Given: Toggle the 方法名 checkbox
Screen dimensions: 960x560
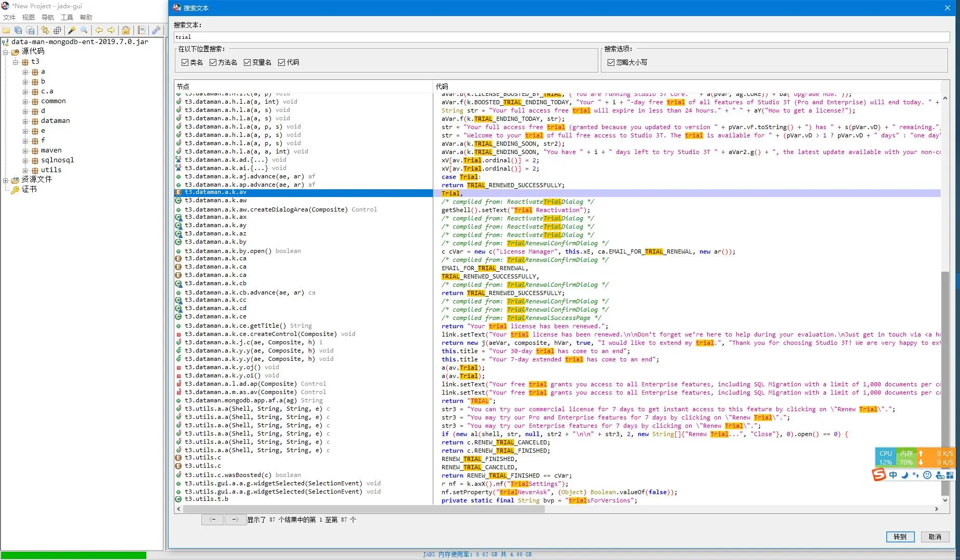Looking at the screenshot, I should pos(213,62).
